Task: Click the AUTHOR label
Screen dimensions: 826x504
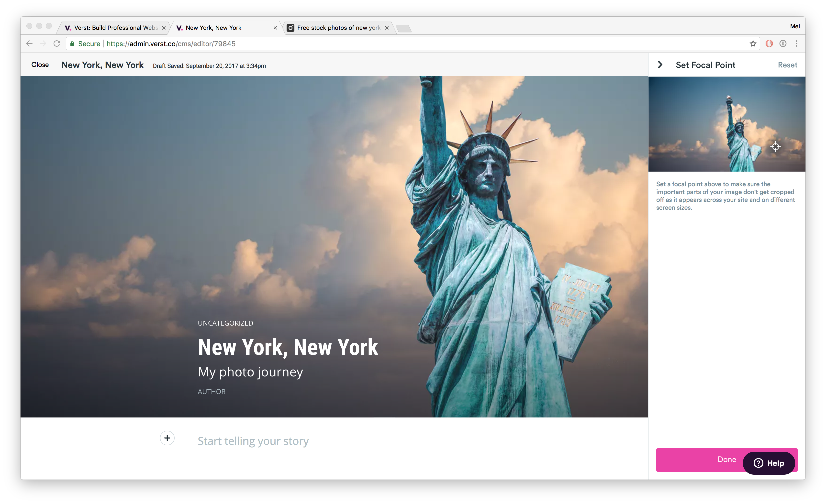Action: pyautogui.click(x=212, y=391)
